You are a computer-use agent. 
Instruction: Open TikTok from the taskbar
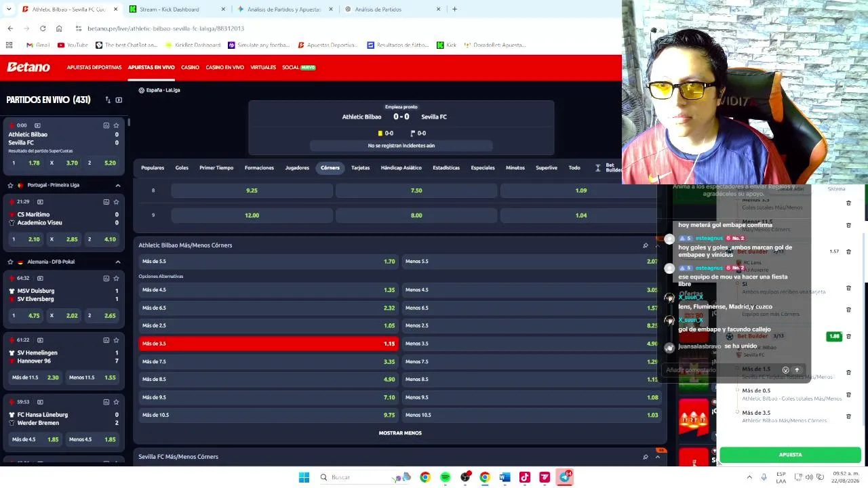(524, 477)
